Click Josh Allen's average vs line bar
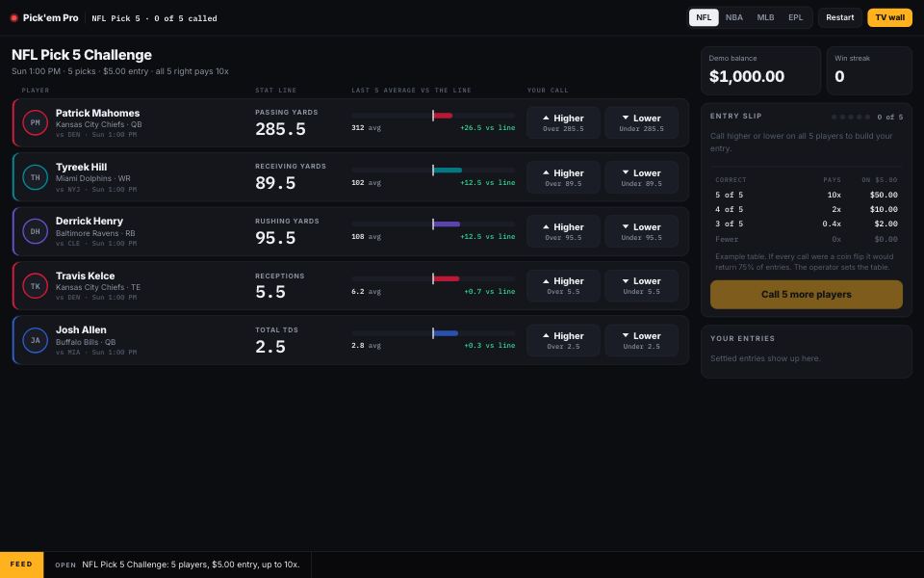The width and height of the screenshot is (924, 578). coord(433,333)
